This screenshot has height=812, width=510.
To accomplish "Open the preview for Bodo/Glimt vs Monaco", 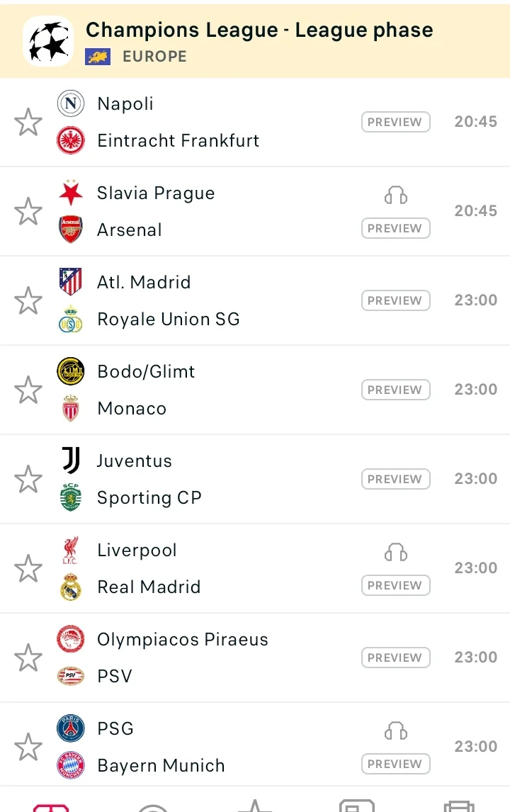I will point(396,390).
